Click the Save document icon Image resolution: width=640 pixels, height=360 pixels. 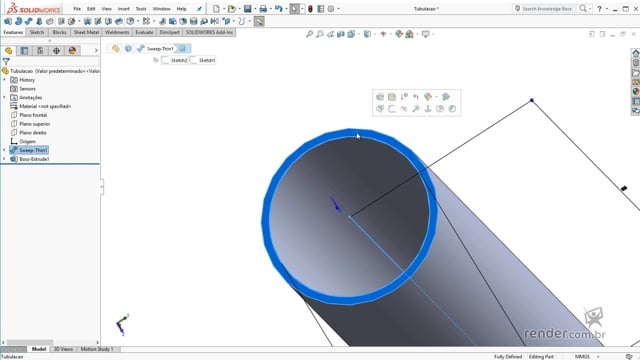click(x=247, y=9)
